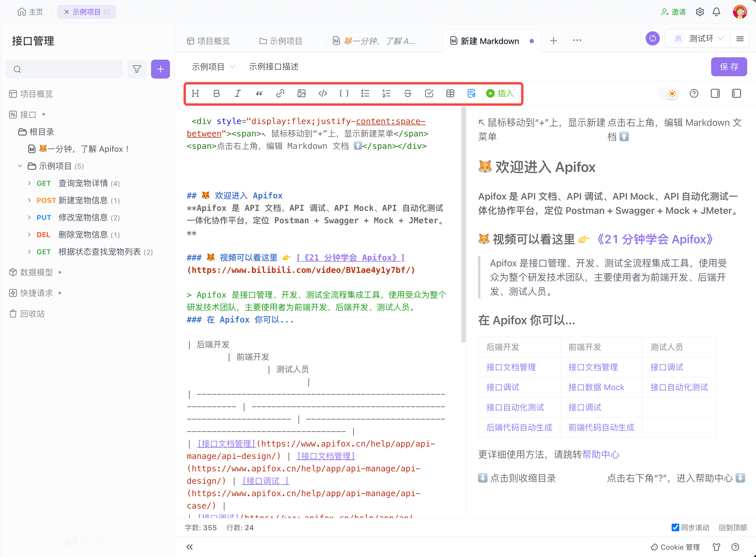Screen dimensions: 756x557
Task: Switch to preview-only layout icon
Action: coord(715,93)
